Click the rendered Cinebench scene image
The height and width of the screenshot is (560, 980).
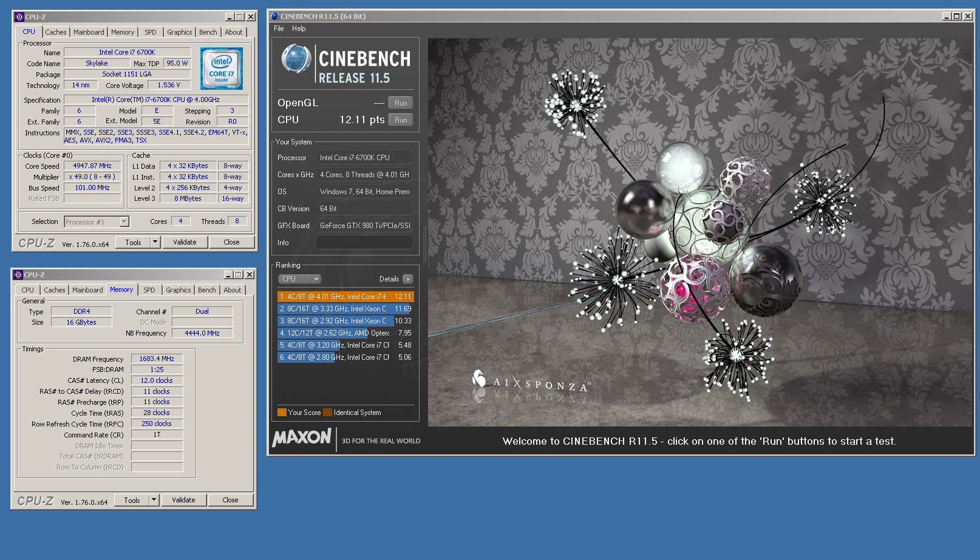click(700, 232)
